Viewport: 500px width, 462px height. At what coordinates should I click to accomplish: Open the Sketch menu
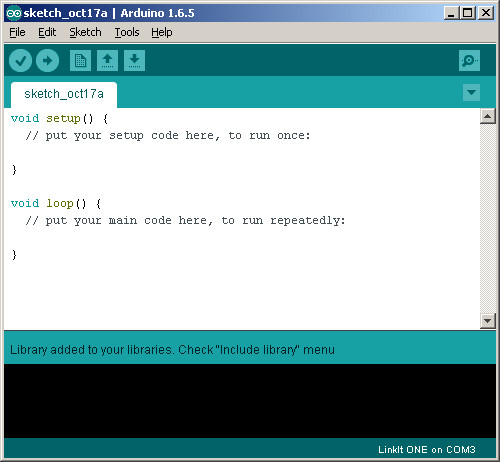85,32
